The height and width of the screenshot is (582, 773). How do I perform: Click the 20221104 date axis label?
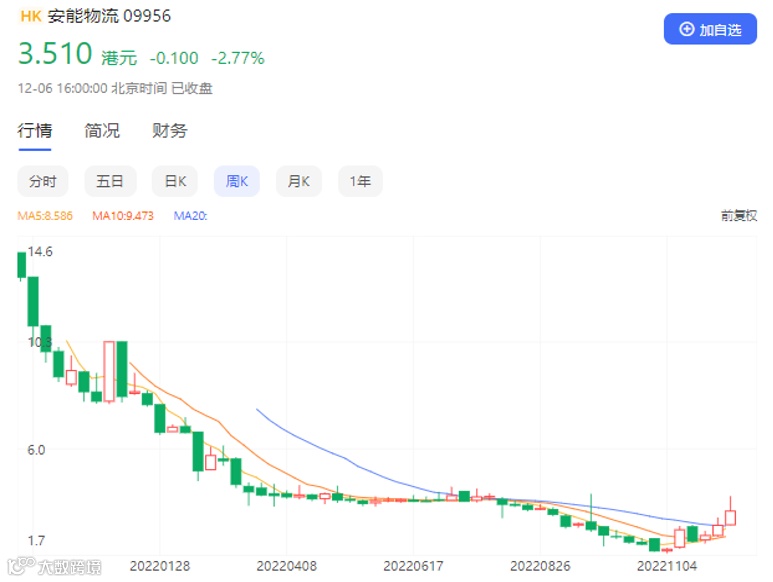tap(667, 566)
